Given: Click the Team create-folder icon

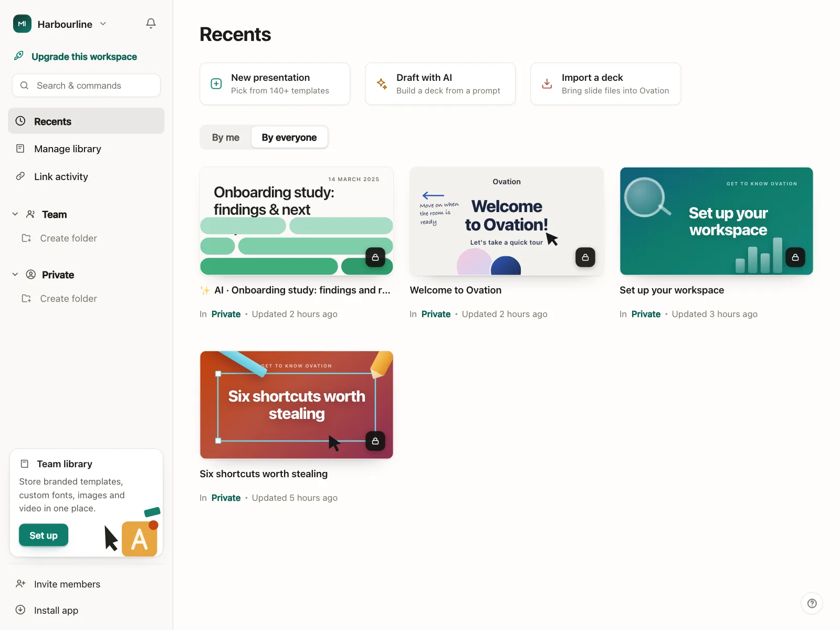Looking at the screenshot, I should click(x=26, y=238).
